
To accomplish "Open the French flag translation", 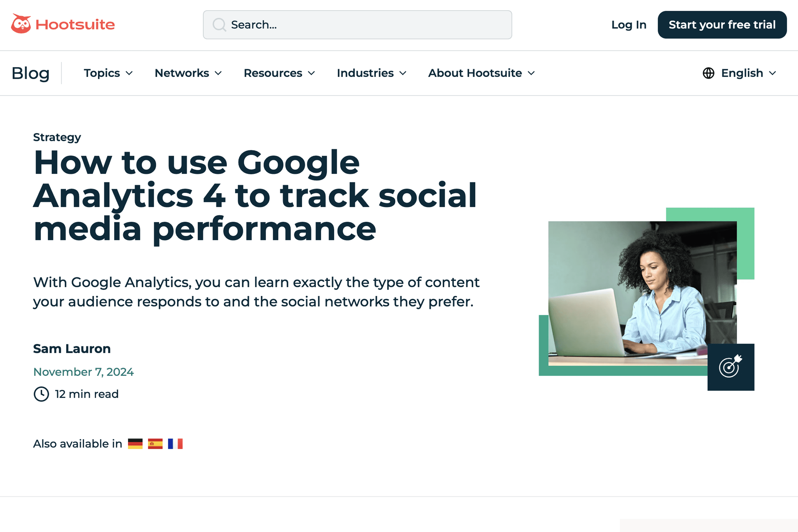I will click(x=175, y=444).
